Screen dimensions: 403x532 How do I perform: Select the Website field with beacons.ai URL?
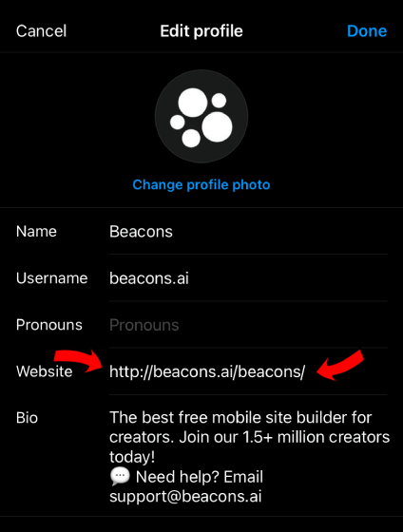point(248,371)
